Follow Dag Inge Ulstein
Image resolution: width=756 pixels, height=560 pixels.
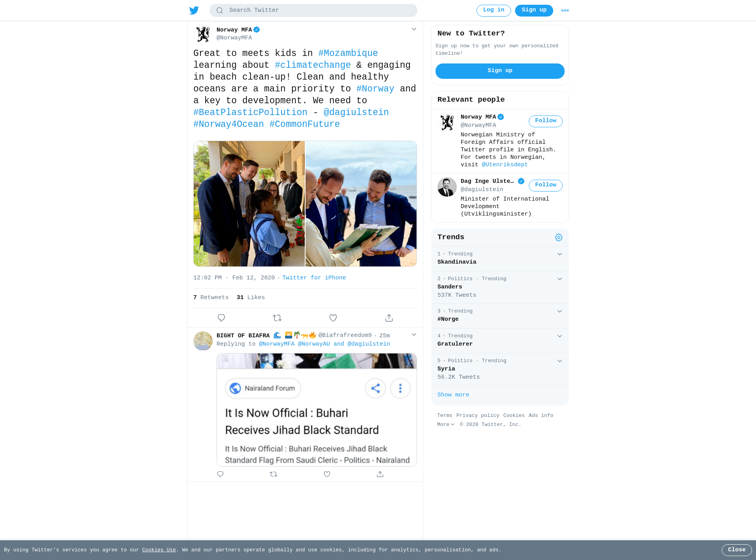click(x=546, y=185)
